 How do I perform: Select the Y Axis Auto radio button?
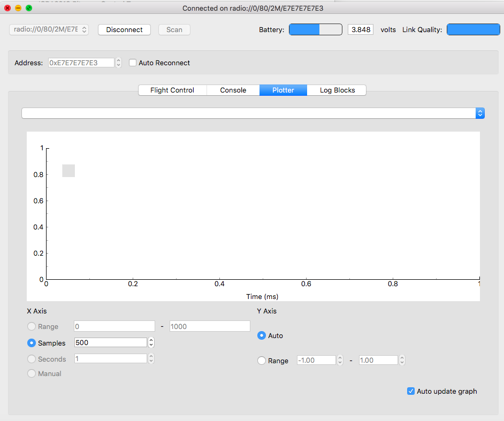pos(262,336)
